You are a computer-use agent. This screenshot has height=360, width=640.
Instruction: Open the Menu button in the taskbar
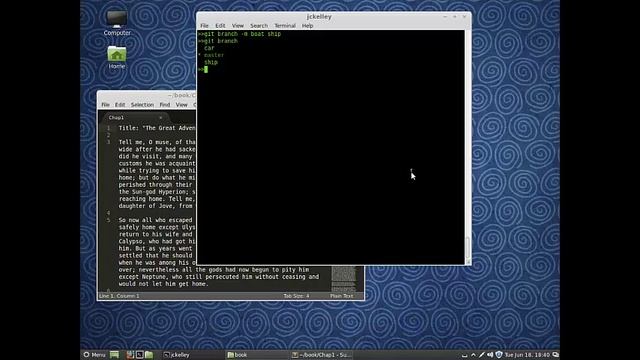(x=94, y=355)
